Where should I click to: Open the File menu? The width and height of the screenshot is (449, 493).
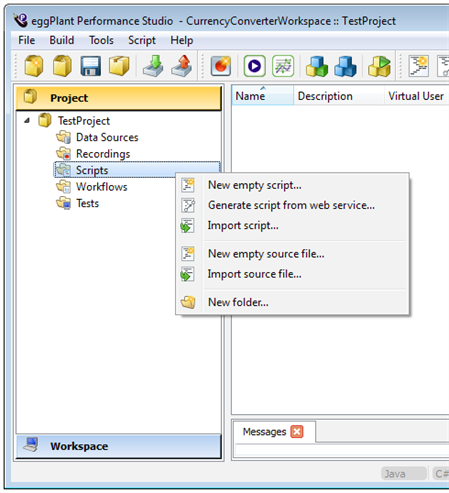click(26, 40)
